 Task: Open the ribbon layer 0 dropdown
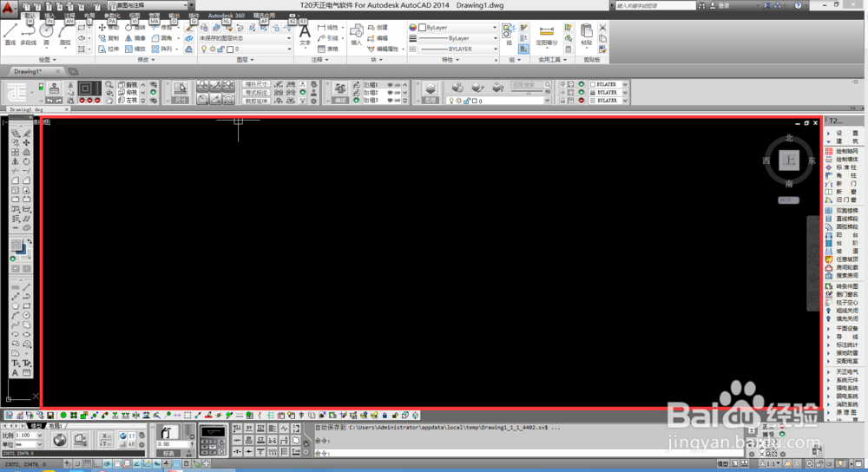coord(246,49)
